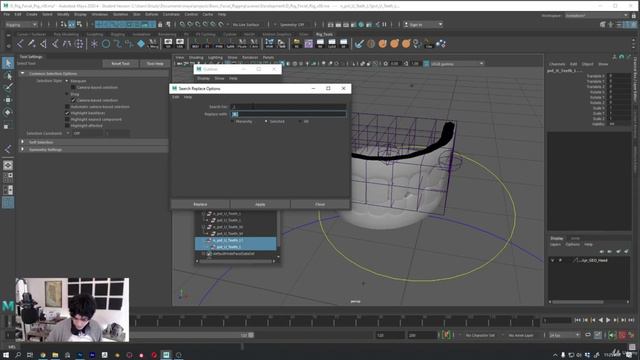The height and width of the screenshot is (360, 640).
Task: Toggle Highlight nearest component checkbox
Action: tap(67, 120)
